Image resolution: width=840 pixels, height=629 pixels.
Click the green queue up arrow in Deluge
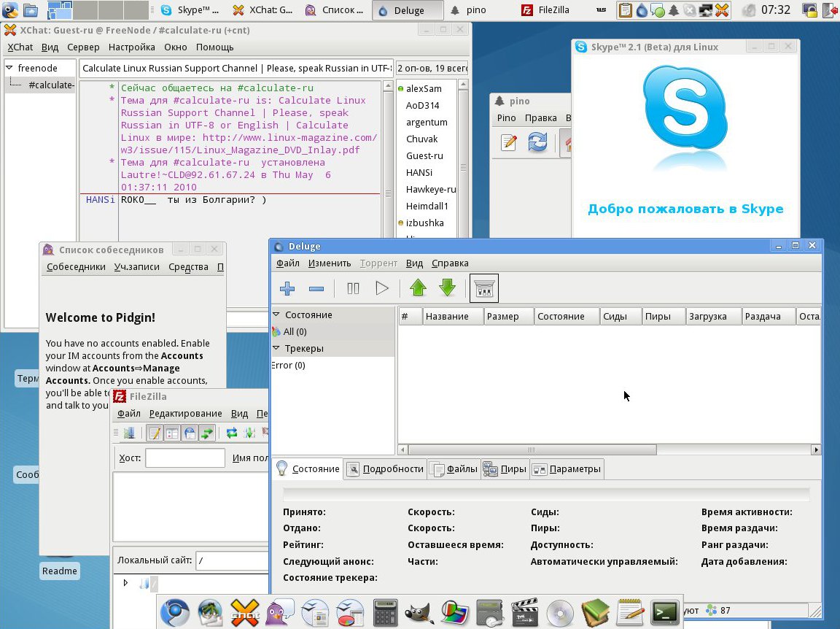[418, 288]
